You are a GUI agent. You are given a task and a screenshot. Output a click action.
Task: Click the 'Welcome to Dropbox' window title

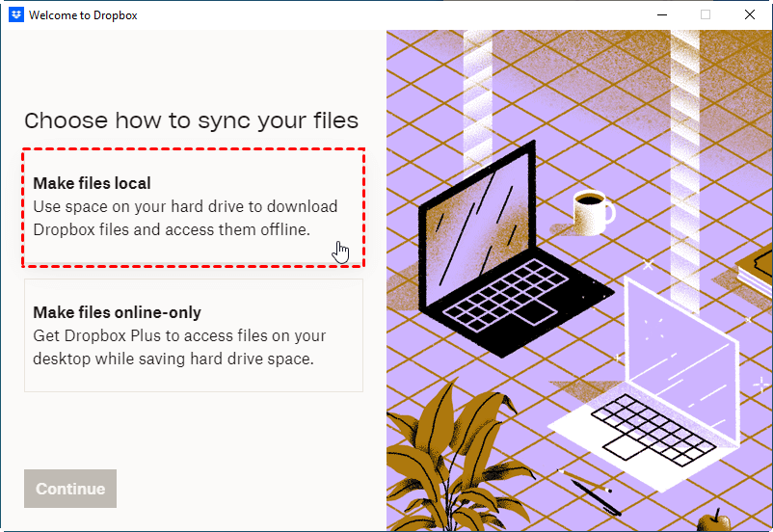point(83,15)
